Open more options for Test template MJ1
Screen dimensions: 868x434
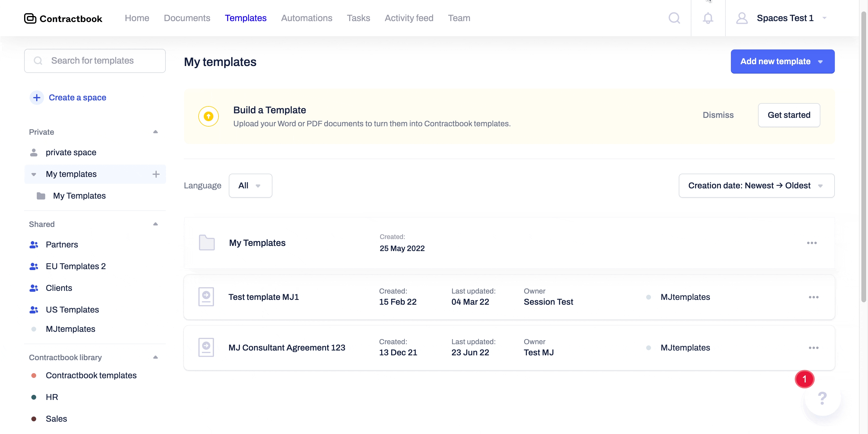pos(813,297)
